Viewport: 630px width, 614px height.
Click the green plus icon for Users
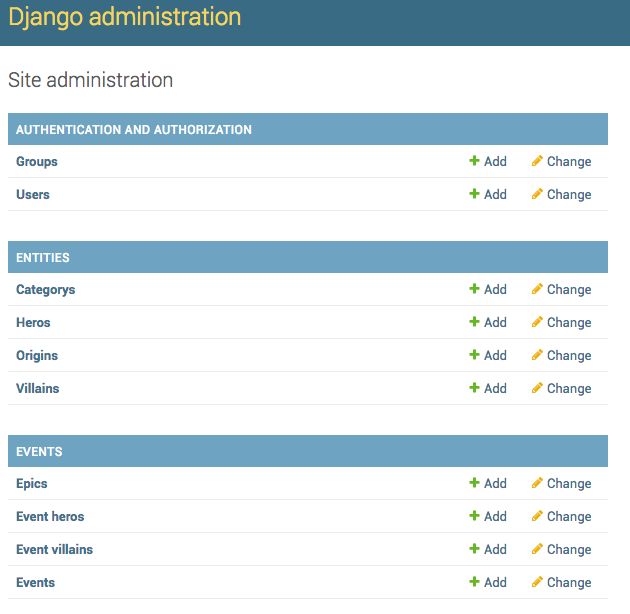[x=474, y=194]
